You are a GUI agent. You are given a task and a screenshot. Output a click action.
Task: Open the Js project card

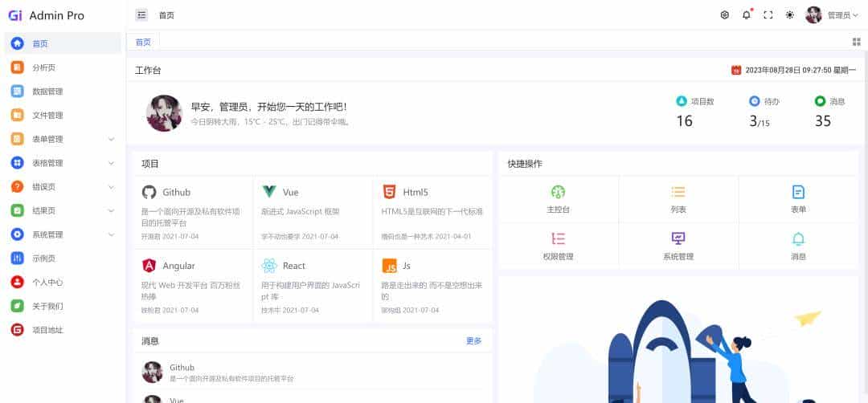[433, 286]
